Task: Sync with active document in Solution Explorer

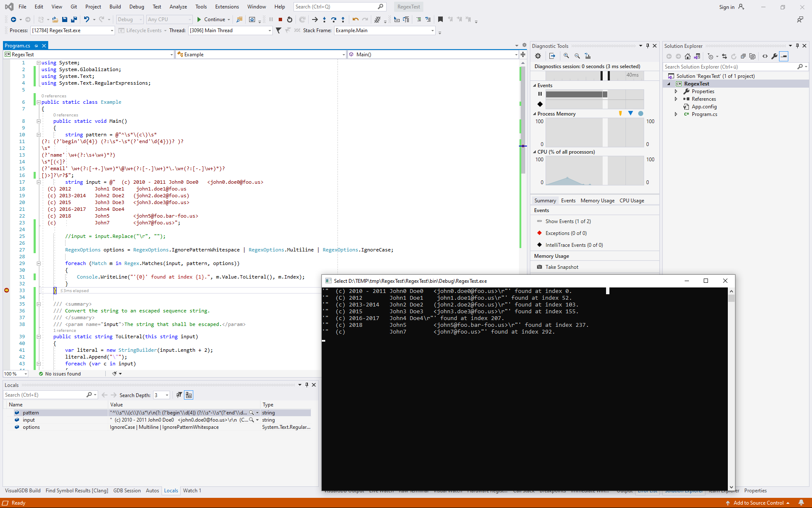Action: (724, 56)
